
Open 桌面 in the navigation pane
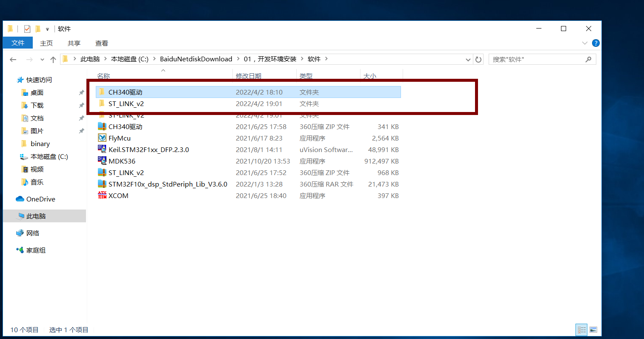pyautogui.click(x=37, y=92)
